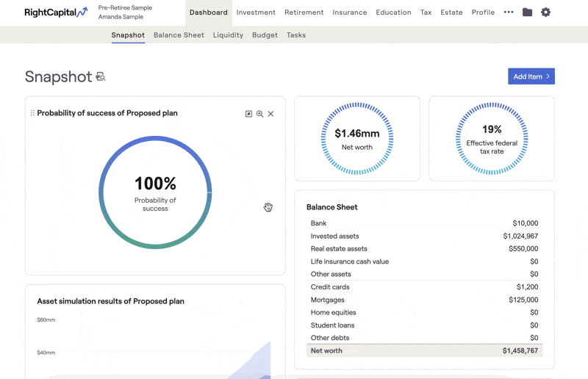Click the $60mm chart axis label
The width and height of the screenshot is (588, 379).
[x=46, y=320]
